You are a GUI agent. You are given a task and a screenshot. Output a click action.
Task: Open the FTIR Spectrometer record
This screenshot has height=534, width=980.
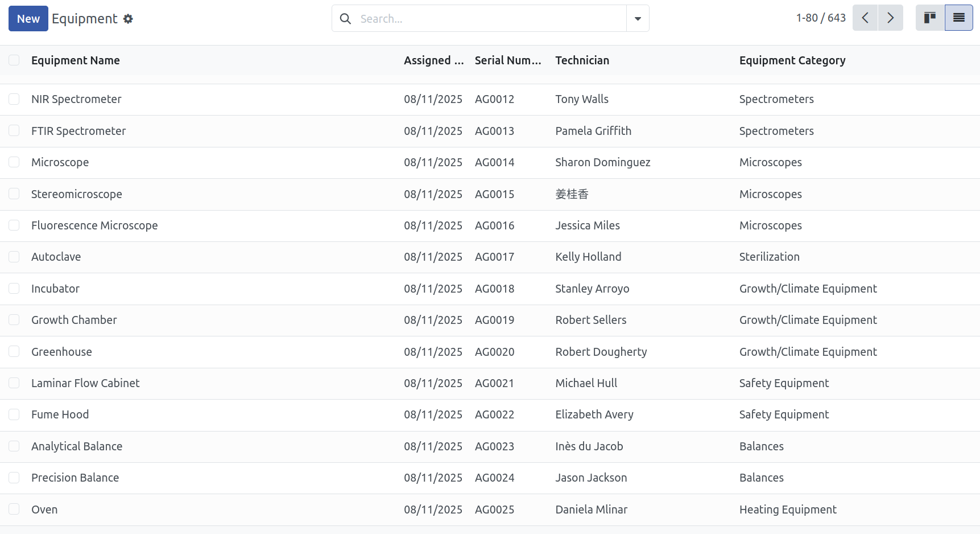coord(78,131)
